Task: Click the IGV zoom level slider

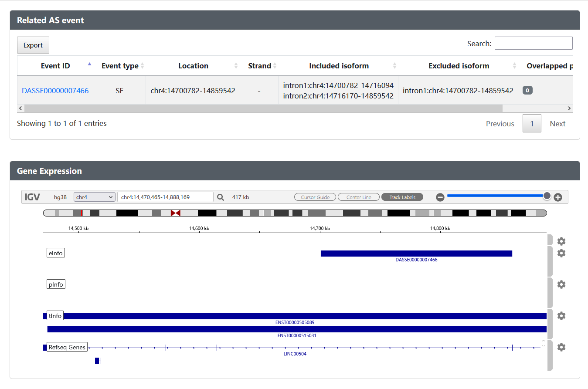Action: coord(497,196)
